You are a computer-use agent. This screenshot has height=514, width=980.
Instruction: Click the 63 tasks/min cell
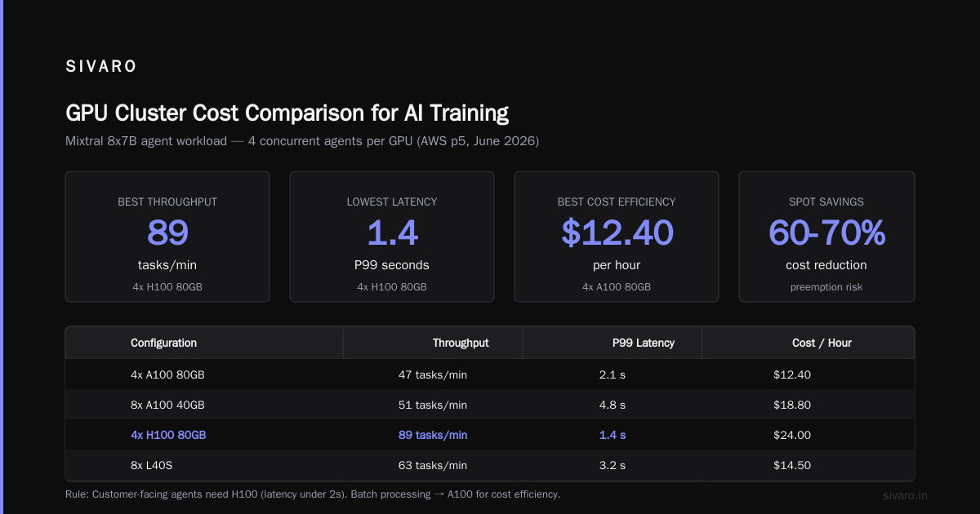433,465
